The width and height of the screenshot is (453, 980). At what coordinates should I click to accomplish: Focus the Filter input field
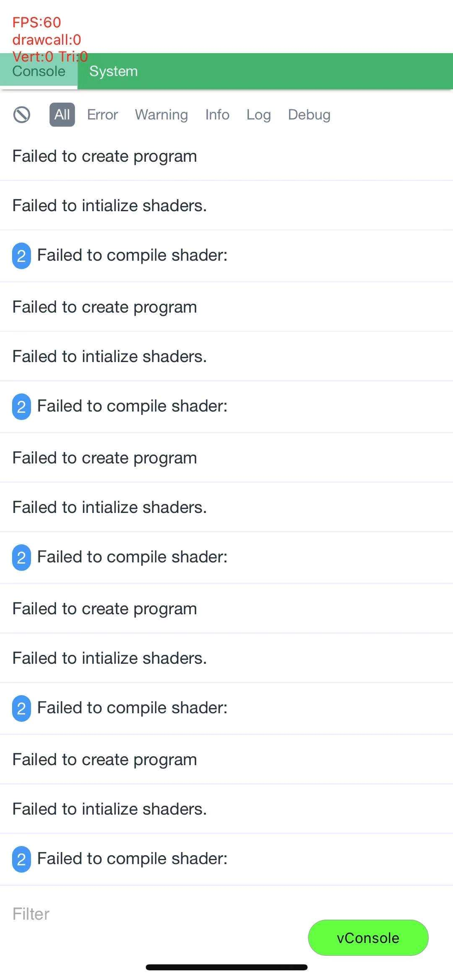pos(159,914)
